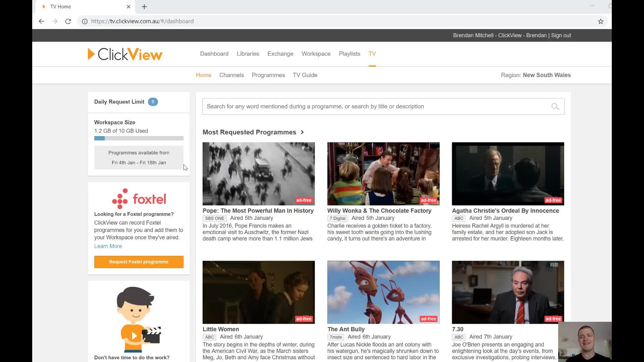Click The Ant Bully title
This screenshot has width=644, height=362.
click(346, 329)
